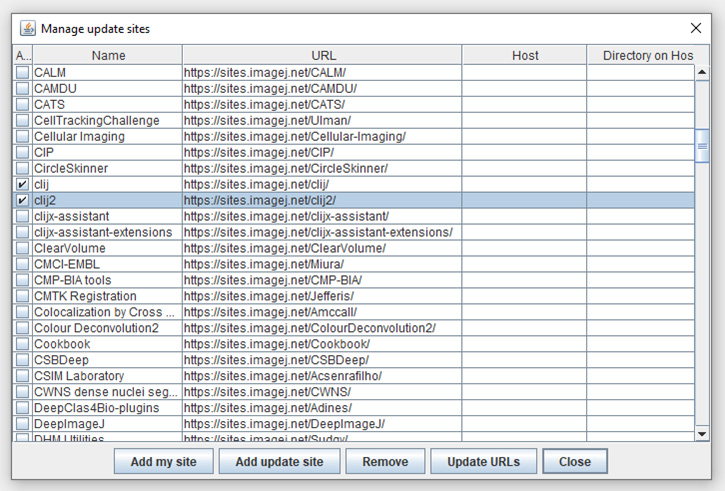The width and height of the screenshot is (725, 491).
Task: Click the Host column header
Action: point(525,55)
